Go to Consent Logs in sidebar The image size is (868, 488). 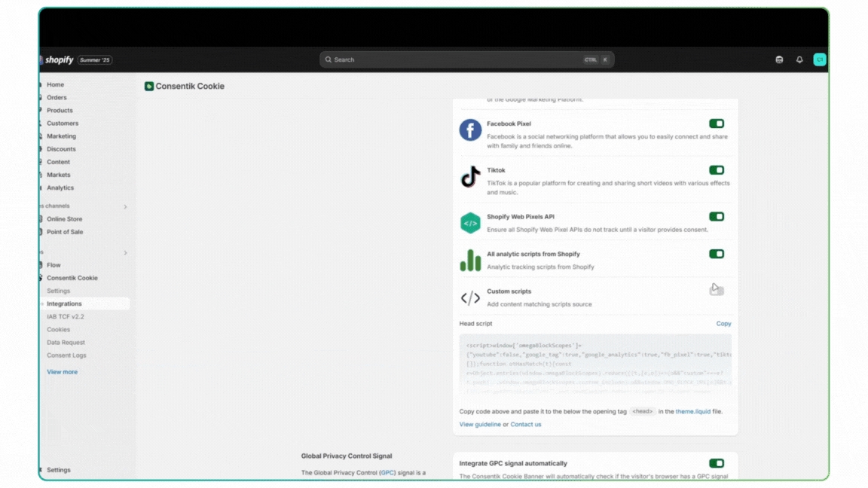[x=66, y=355]
